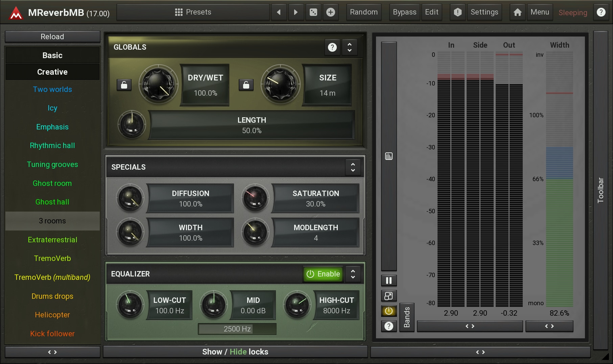The image size is (613, 364).
Task: Open the Menu in top bar
Action: (x=540, y=12)
